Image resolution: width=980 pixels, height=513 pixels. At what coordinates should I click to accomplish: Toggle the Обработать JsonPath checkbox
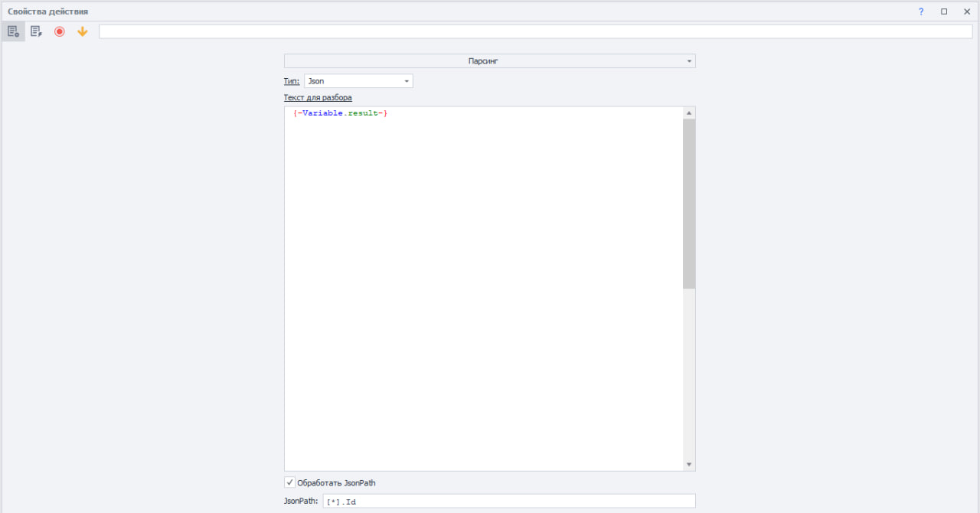pos(289,482)
